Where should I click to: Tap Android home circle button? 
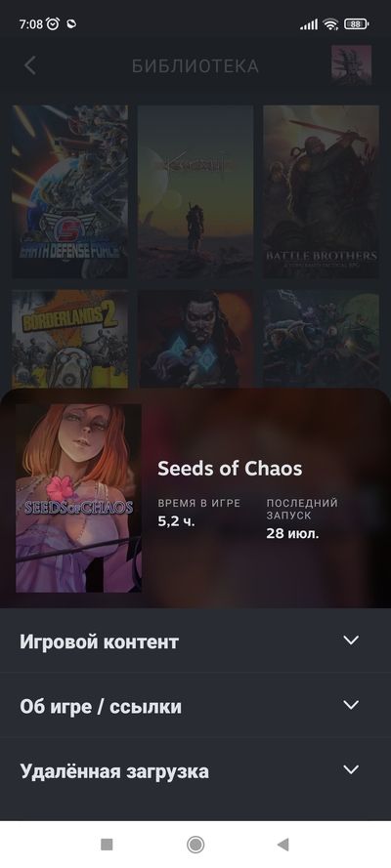(195, 845)
